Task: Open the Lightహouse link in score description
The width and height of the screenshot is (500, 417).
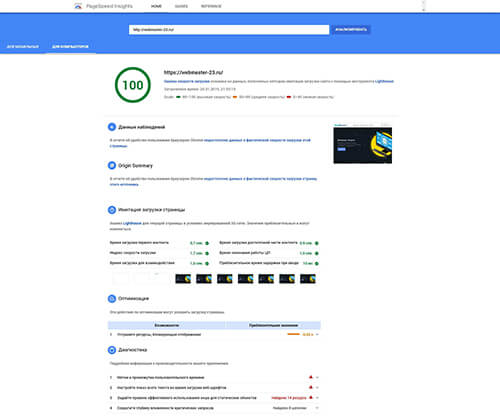Action: [384, 81]
